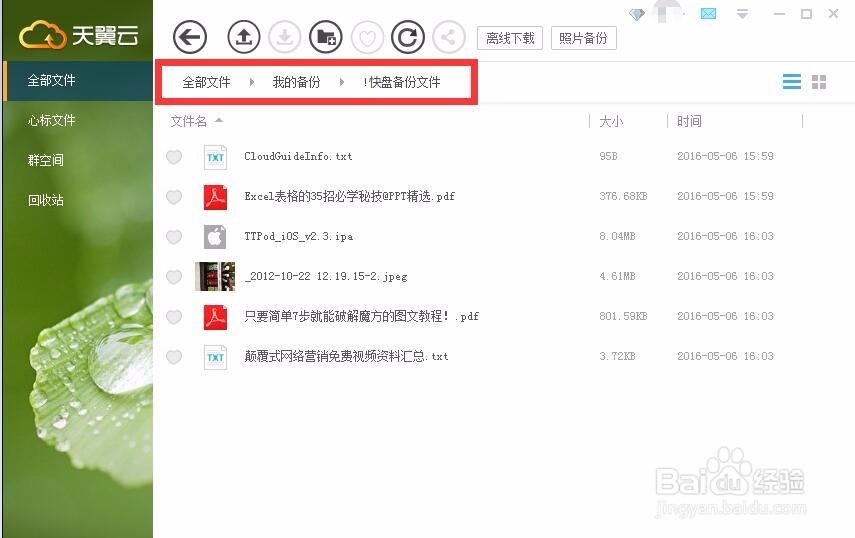Click the 天翼云 cloud logo

(x=78, y=35)
